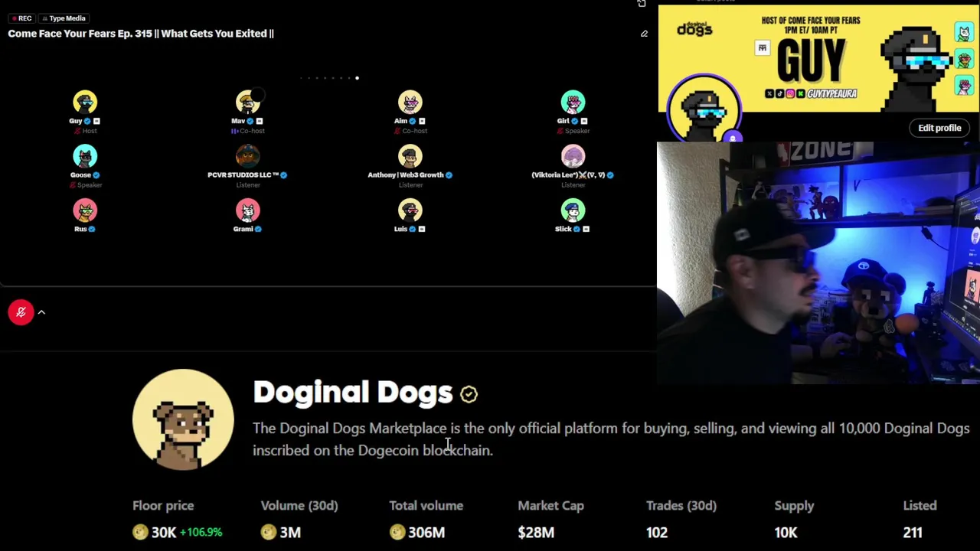Click the share icon at the top of the Space

[x=642, y=4]
